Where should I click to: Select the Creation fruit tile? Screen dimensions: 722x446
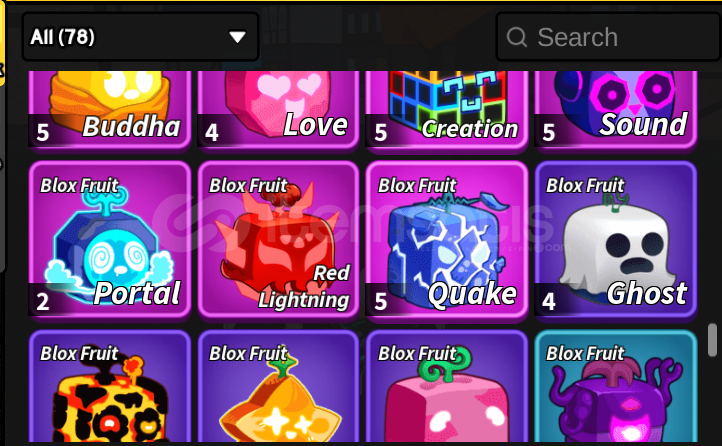[x=447, y=110]
